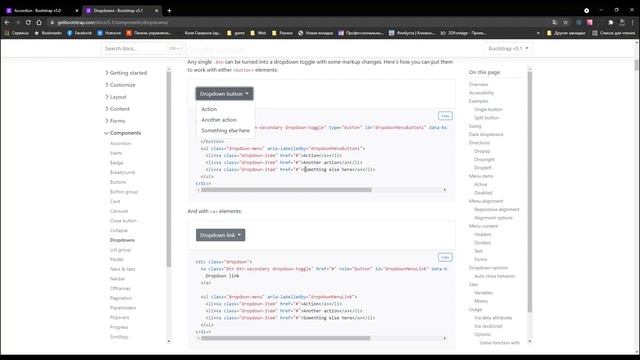Switch to the Dropdowns Bootstrap tab
This screenshot has height=360, width=640.
click(x=121, y=11)
